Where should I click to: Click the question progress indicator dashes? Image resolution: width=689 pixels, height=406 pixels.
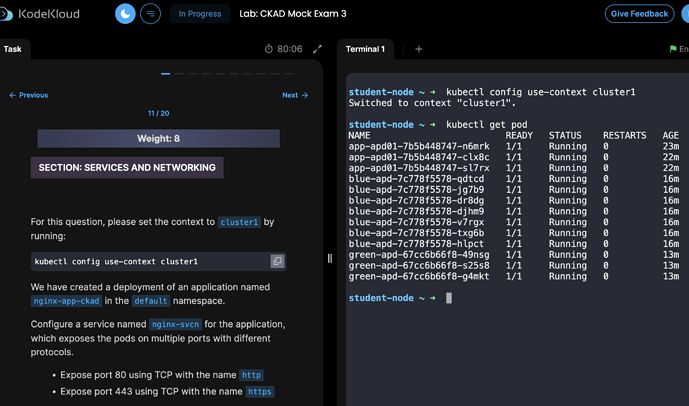pos(228,74)
